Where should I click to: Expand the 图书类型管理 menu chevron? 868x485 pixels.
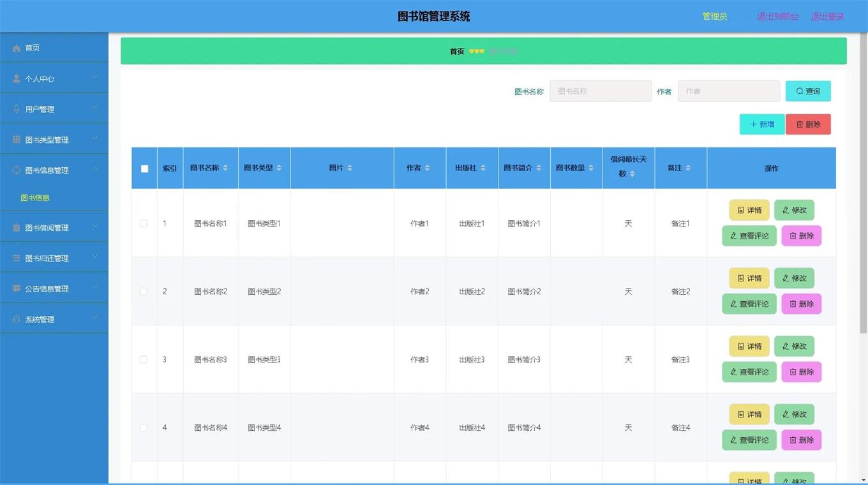coord(95,139)
